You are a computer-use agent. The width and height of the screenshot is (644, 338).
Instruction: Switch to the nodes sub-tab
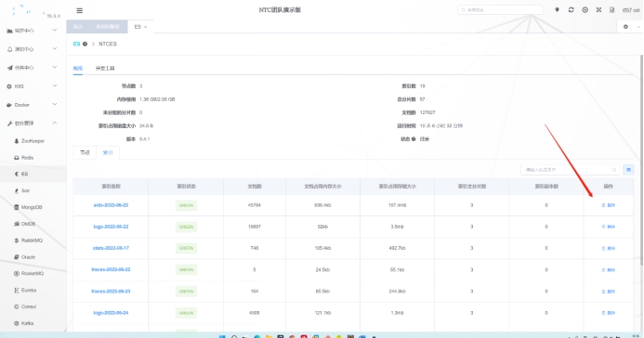click(x=85, y=152)
